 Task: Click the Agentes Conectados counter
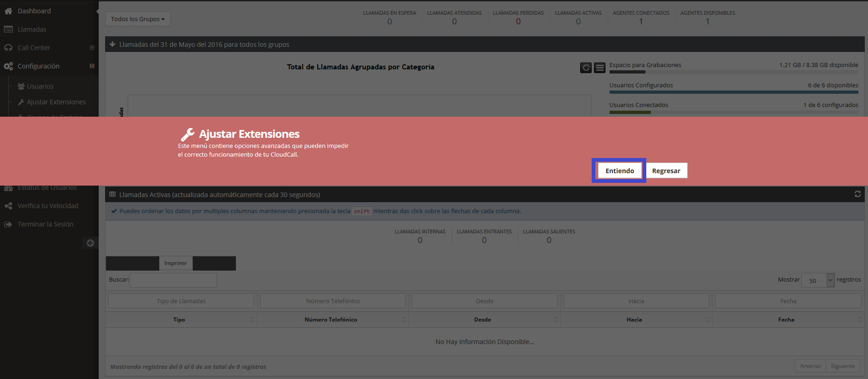[641, 17]
